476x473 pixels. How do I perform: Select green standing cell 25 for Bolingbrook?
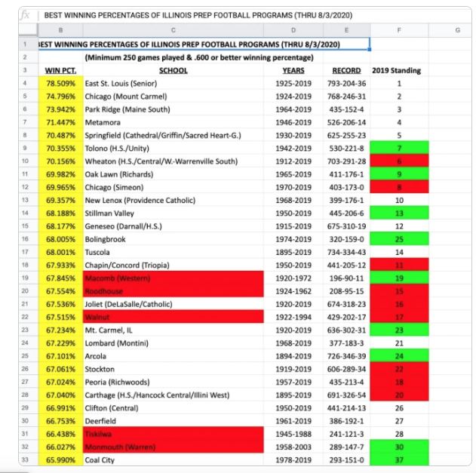[399, 239]
